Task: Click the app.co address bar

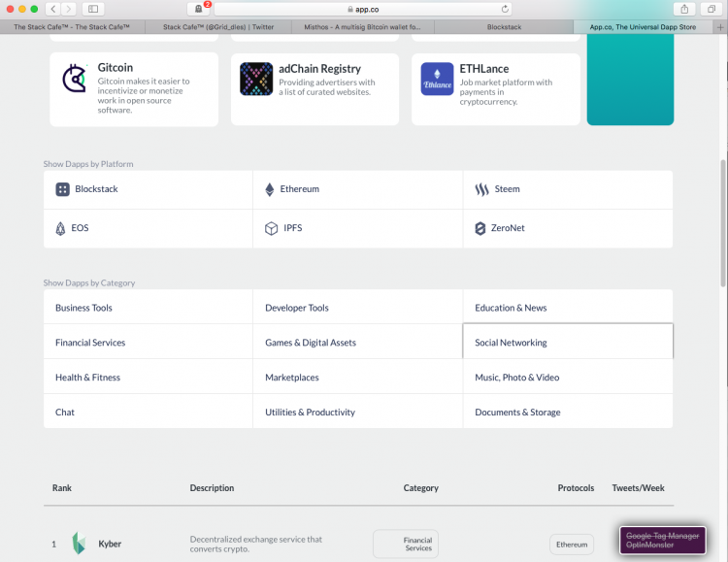Action: pyautogui.click(x=363, y=9)
